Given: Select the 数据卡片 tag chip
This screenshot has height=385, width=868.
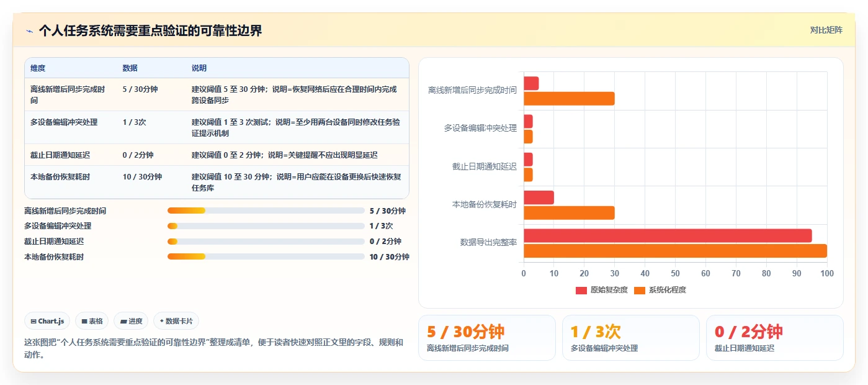Looking at the screenshot, I should [x=176, y=321].
